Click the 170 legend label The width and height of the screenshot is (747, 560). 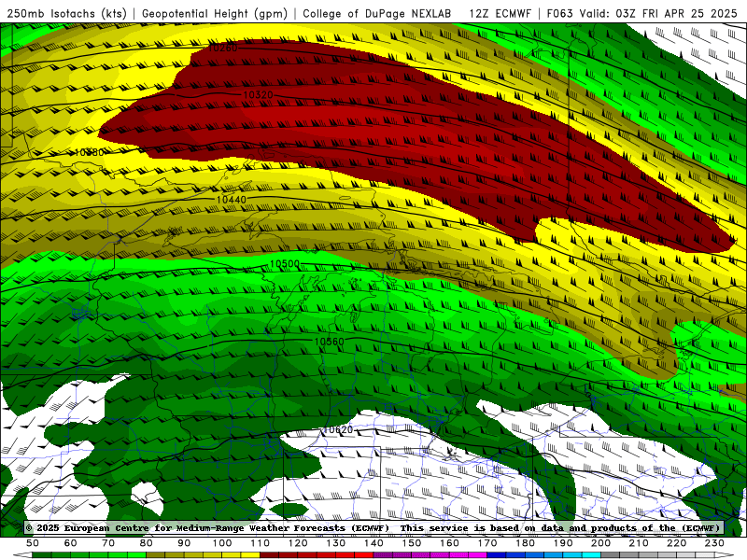[487, 543]
